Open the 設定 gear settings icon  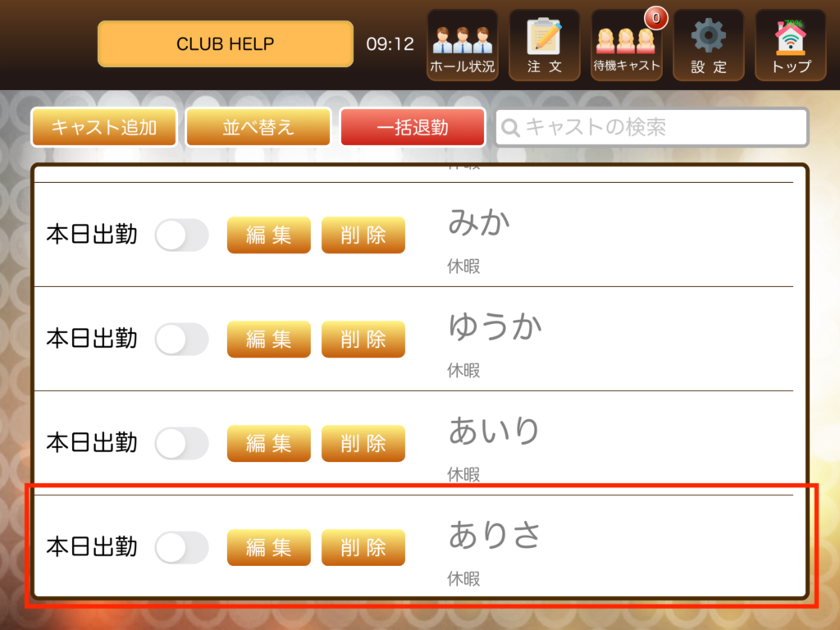pyautogui.click(x=708, y=45)
